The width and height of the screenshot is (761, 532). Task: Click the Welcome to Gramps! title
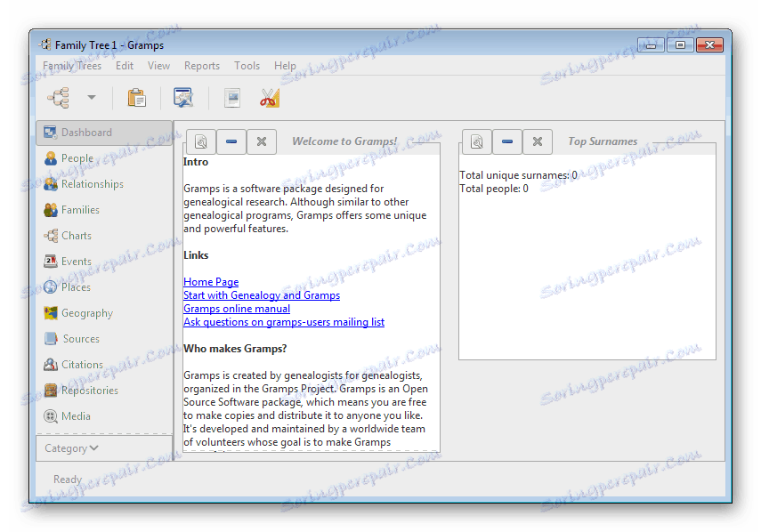tap(344, 141)
